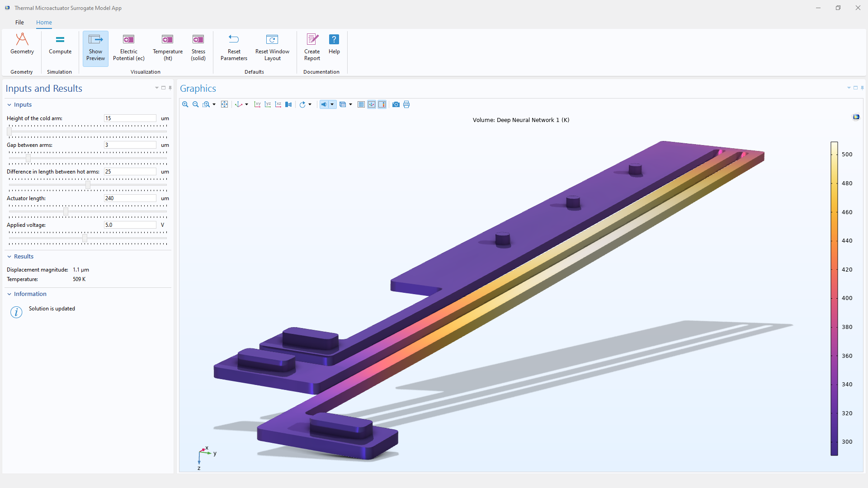Screen dimensions: 868x488
Task: Click the Applied voltage slider handle
Action: (x=85, y=238)
